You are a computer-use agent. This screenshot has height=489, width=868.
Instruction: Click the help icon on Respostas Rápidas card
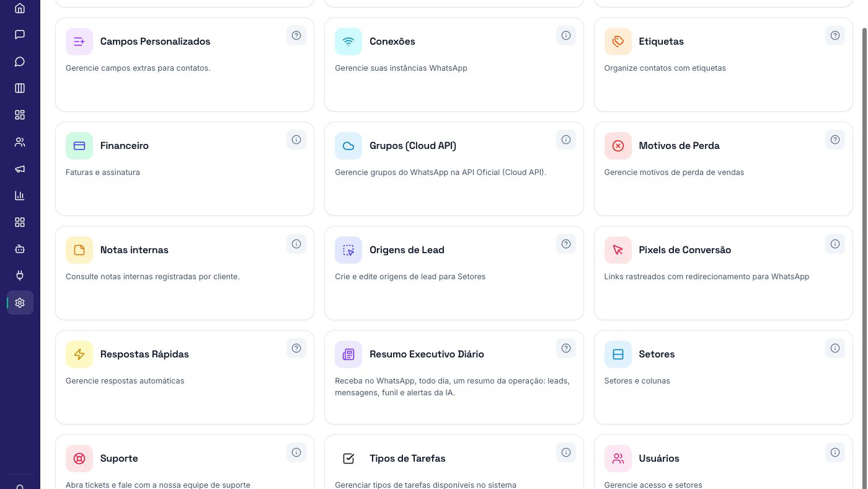click(x=296, y=348)
